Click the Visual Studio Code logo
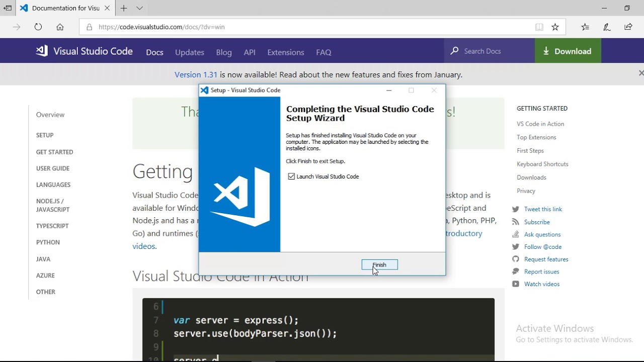Image resolution: width=644 pixels, height=362 pixels. coord(85,51)
